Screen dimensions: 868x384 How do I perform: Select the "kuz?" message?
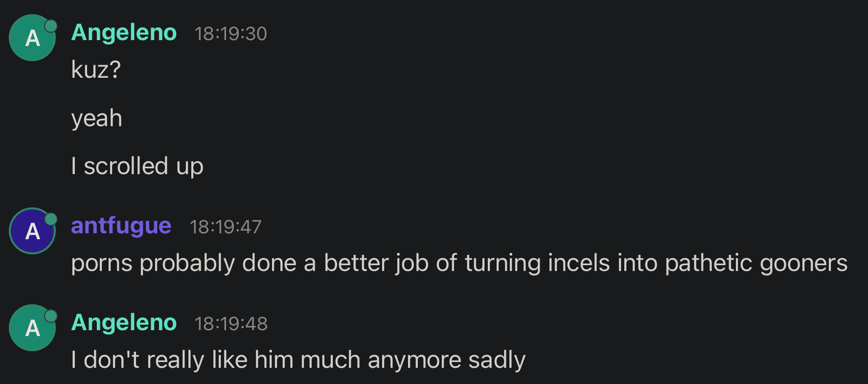pyautogui.click(x=96, y=69)
